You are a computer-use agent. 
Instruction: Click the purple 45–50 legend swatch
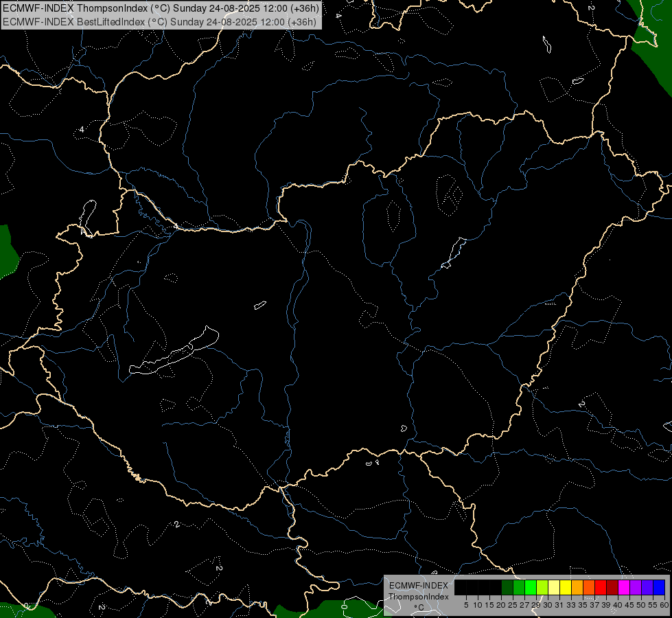(x=636, y=587)
